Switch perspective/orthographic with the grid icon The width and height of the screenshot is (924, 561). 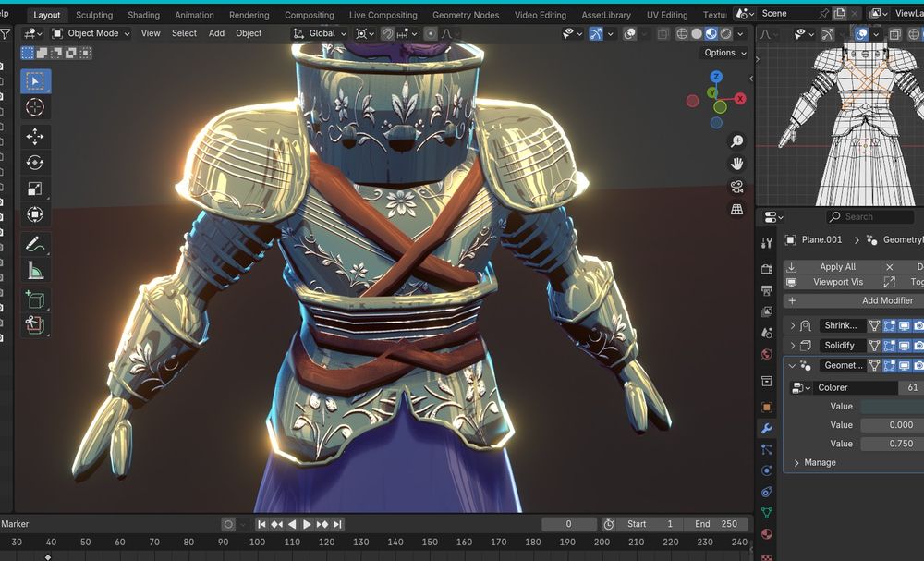pyautogui.click(x=736, y=209)
